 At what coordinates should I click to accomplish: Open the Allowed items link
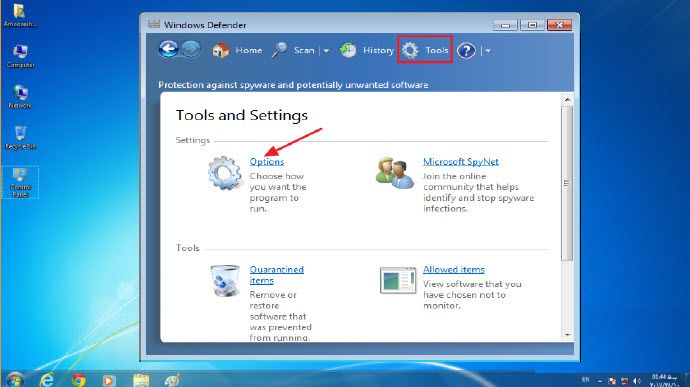[x=454, y=269]
